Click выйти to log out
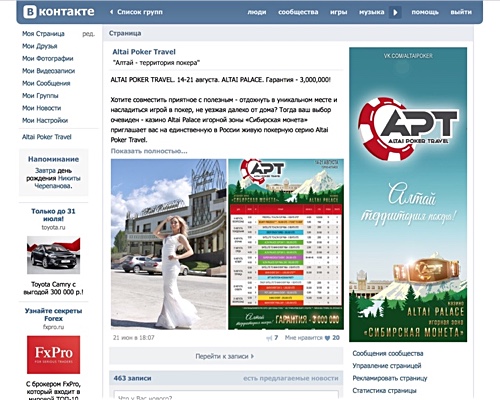This screenshot has width=500, height=400. [461, 12]
